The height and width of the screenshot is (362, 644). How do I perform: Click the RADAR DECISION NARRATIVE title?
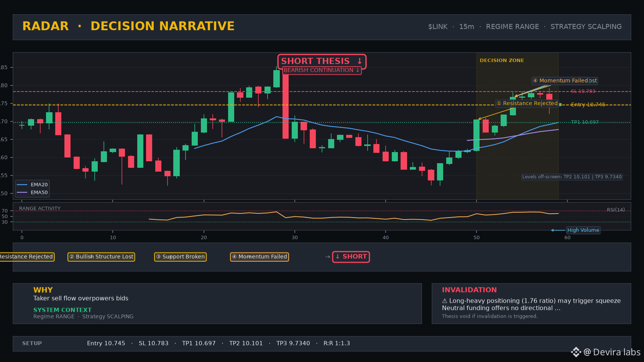[x=128, y=26]
